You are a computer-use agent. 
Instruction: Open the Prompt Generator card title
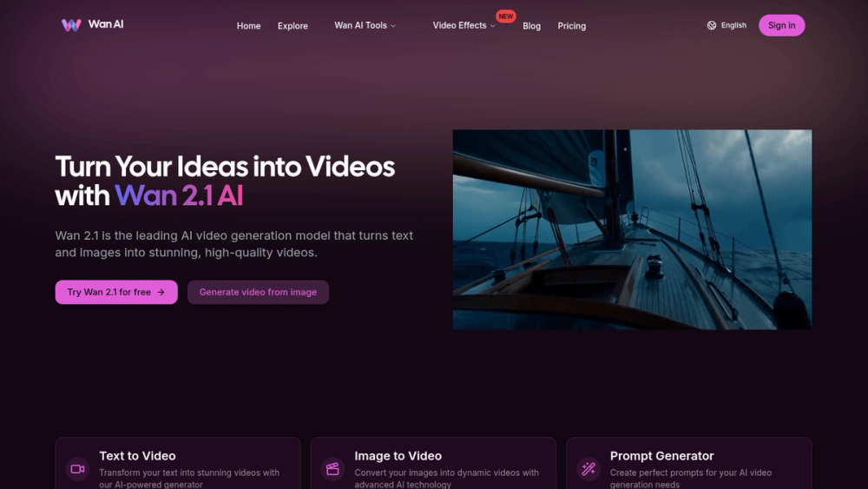click(x=661, y=456)
